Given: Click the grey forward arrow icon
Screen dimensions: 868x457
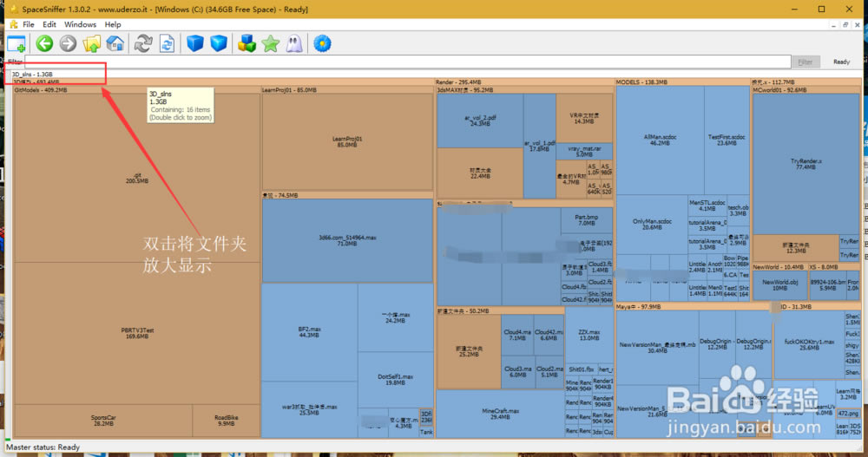Looking at the screenshot, I should point(67,43).
